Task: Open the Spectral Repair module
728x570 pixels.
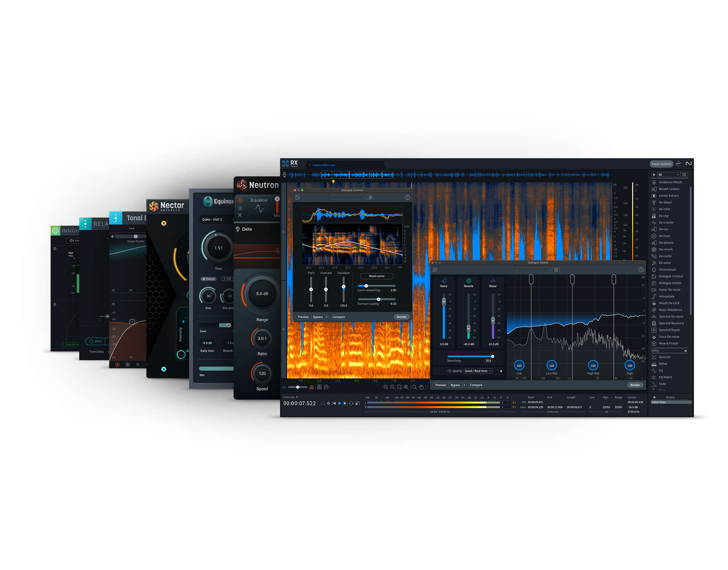Action: [x=669, y=330]
